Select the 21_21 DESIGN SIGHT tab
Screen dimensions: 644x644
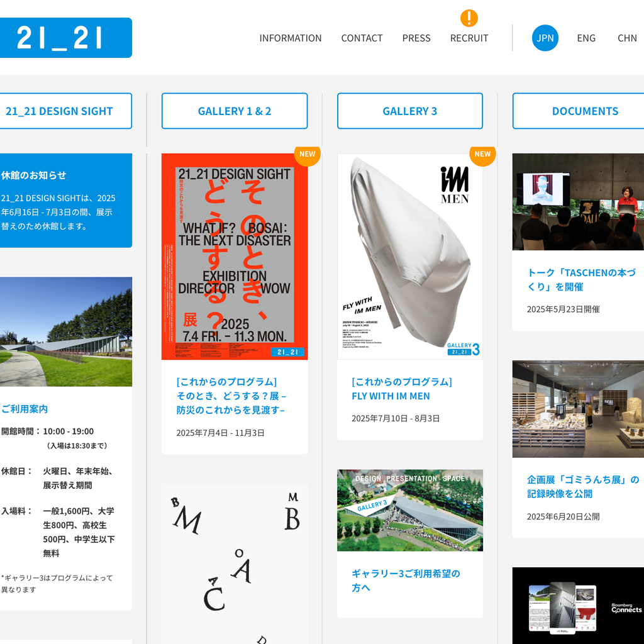[65, 111]
